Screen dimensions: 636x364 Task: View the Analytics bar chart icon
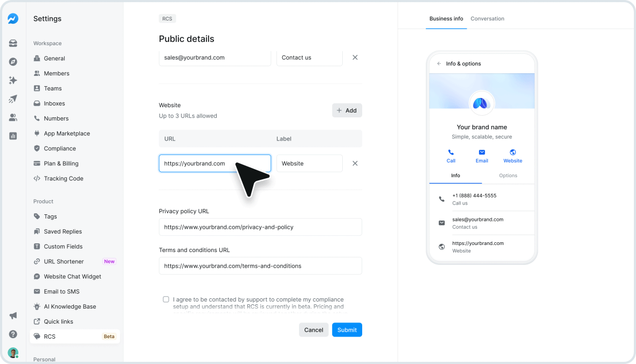pyautogui.click(x=13, y=136)
